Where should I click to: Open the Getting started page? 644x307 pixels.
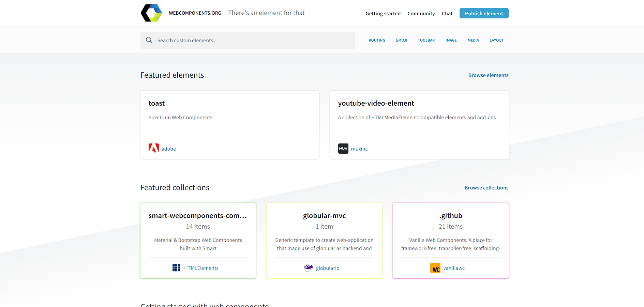point(383,13)
